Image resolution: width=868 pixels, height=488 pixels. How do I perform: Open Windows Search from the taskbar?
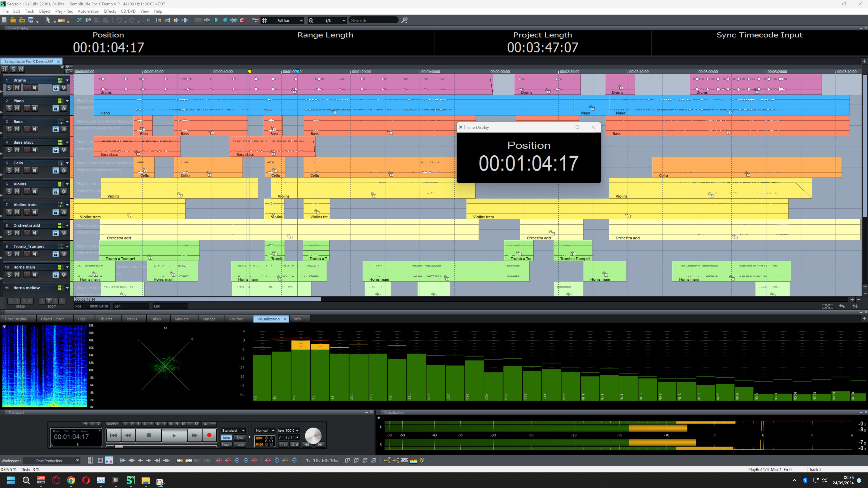[26, 480]
